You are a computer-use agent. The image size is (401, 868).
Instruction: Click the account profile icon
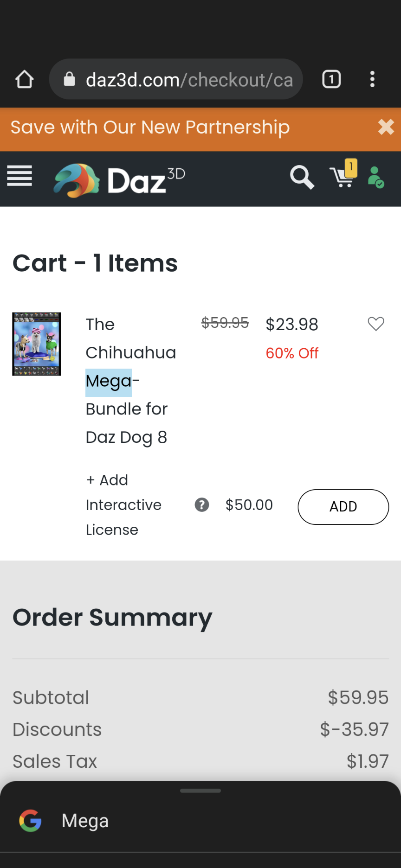(x=375, y=178)
